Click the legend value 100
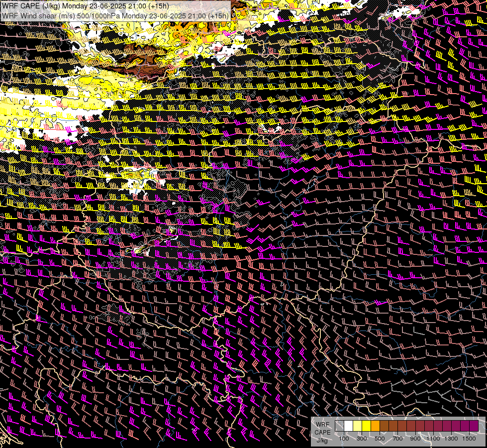The image size is (487, 448). pyautogui.click(x=344, y=439)
